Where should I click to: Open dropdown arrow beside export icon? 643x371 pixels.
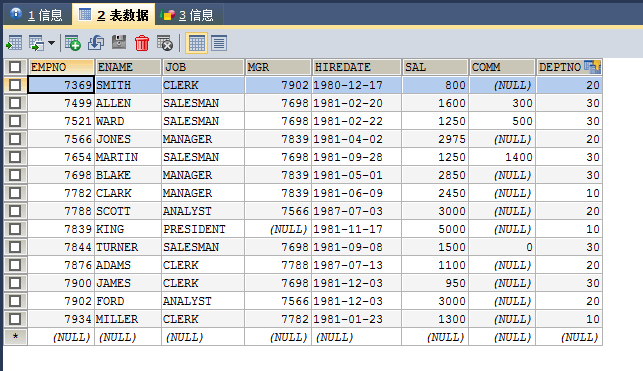click(51, 43)
